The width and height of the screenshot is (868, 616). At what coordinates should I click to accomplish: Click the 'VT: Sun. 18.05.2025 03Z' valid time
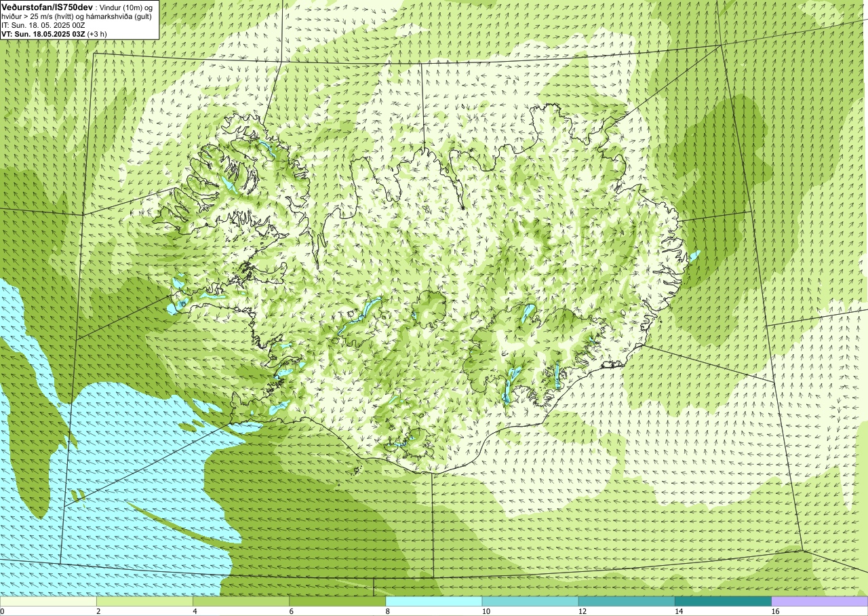click(43, 34)
